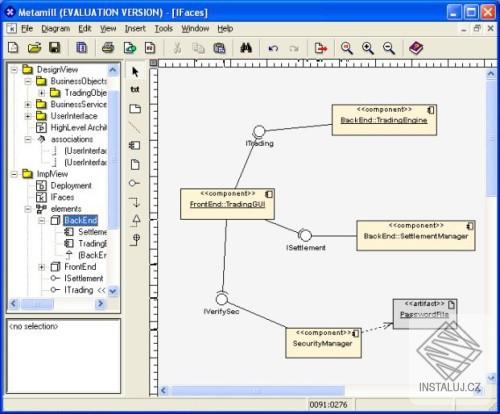Viewport: 500px width, 414px height.
Task: Collapse the associations tree node
Action: pos(28,139)
